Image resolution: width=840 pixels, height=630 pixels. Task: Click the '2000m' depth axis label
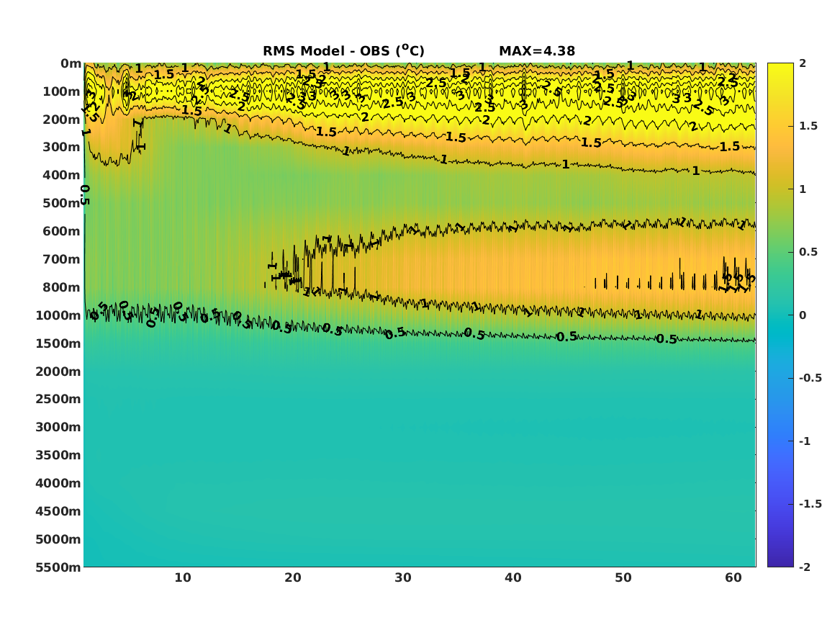pyautogui.click(x=58, y=372)
